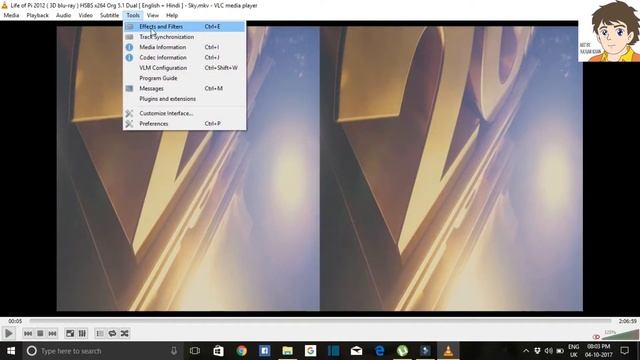Open the Google app on taskbar
The image size is (640, 360).
tap(310, 351)
